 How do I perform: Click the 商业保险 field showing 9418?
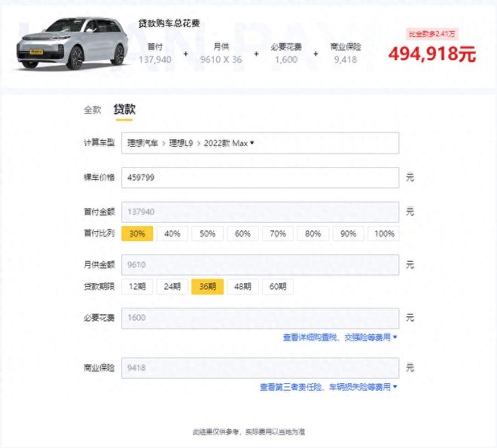pyautogui.click(x=260, y=368)
